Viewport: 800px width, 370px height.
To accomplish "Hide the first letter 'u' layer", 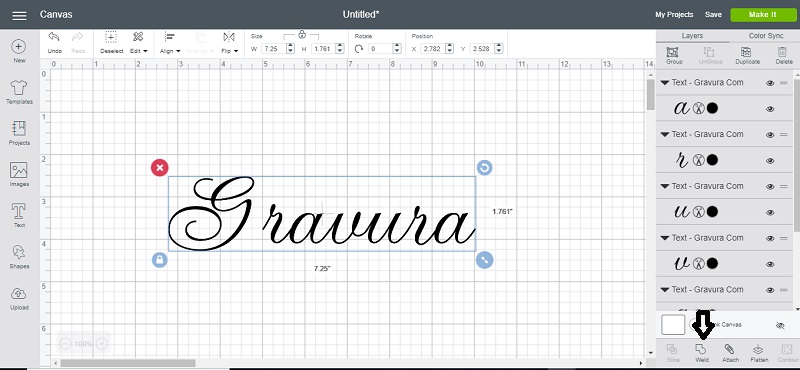I will click(x=770, y=212).
